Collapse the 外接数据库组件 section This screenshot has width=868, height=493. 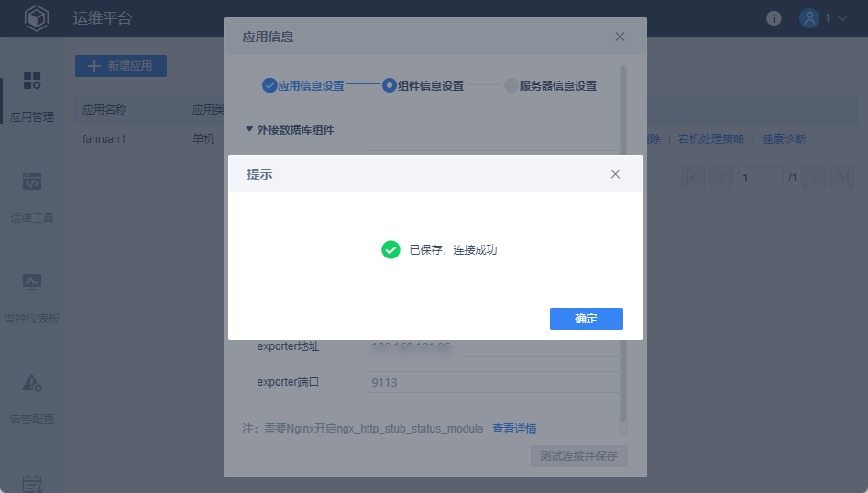point(249,129)
